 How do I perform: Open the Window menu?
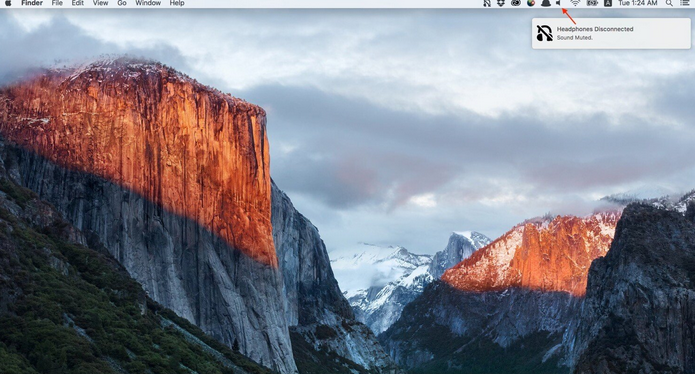pyautogui.click(x=148, y=3)
